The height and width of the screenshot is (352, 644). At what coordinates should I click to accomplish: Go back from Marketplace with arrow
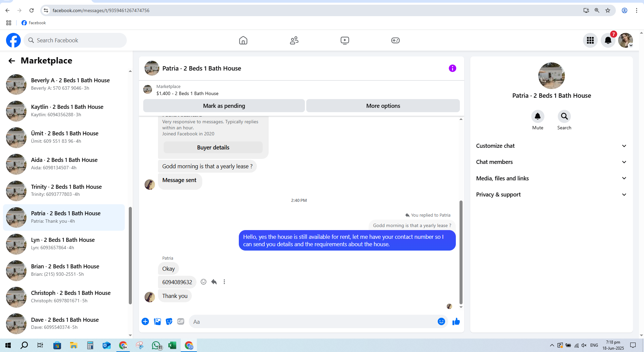(12, 61)
